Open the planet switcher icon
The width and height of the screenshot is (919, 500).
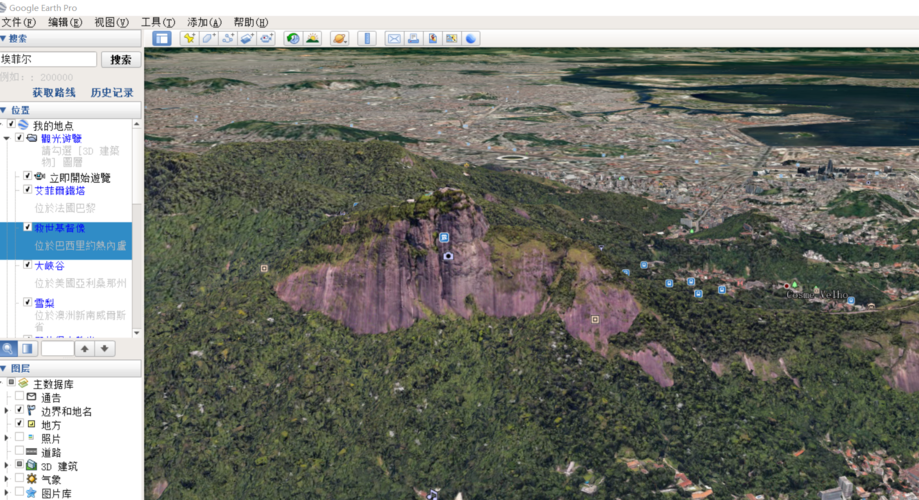[339, 39]
